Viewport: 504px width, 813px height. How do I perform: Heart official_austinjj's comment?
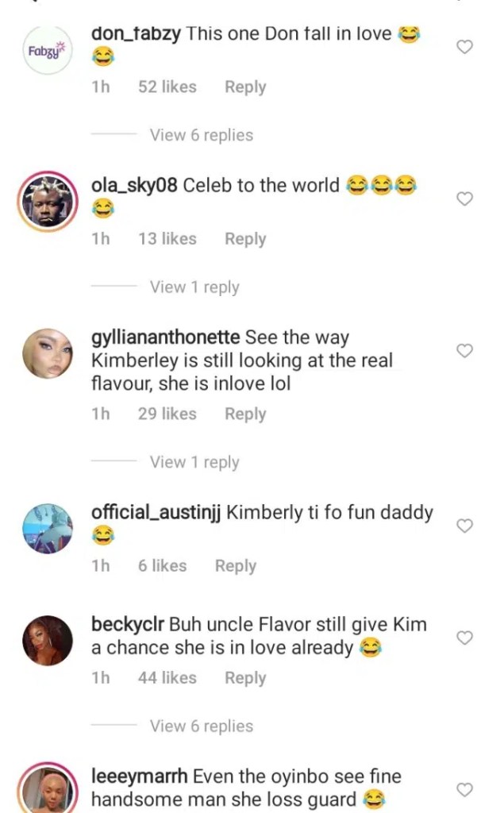pos(465,526)
